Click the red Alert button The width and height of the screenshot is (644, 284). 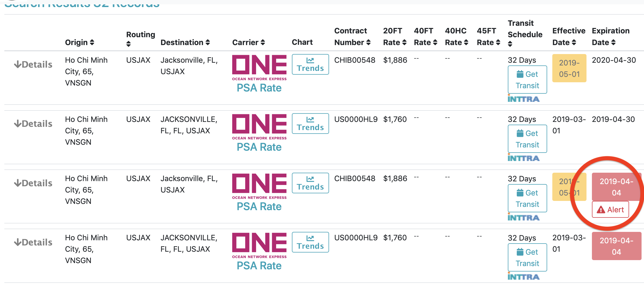coord(610,209)
